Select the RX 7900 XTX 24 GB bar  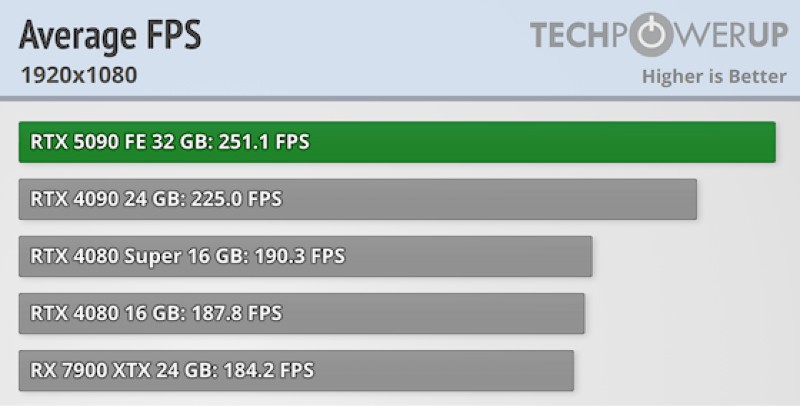point(296,370)
